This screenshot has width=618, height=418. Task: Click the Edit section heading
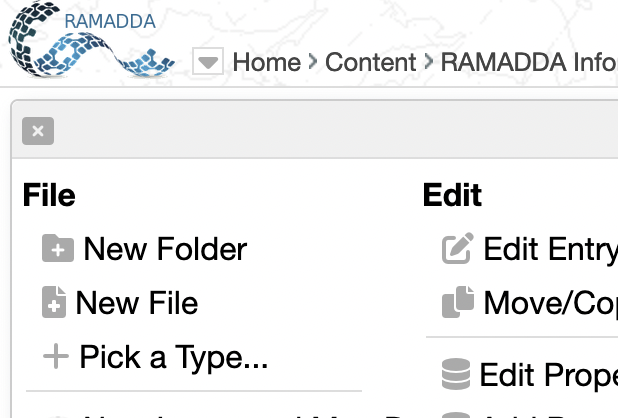coord(452,195)
